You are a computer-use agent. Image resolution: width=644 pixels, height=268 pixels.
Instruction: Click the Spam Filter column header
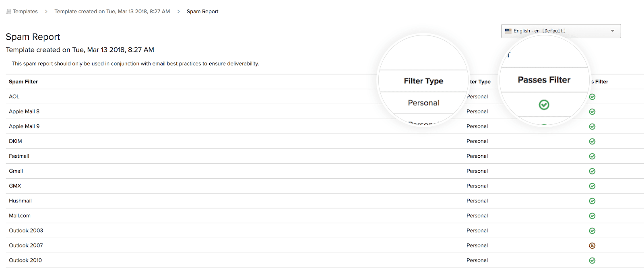pos(23,82)
